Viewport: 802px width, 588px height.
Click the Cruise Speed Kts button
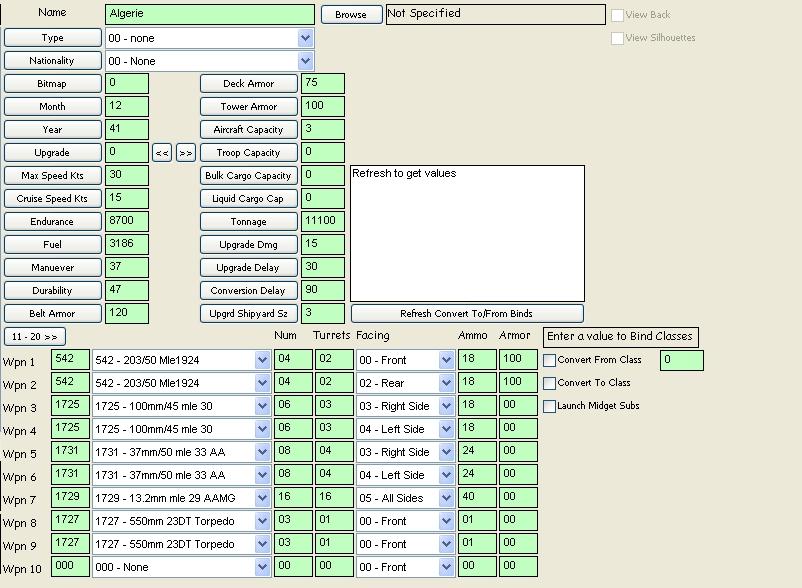(x=53, y=198)
